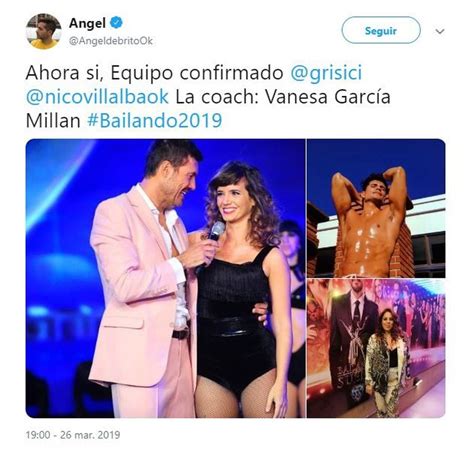
Task: Open the Angel display name link
Action: coord(87,23)
